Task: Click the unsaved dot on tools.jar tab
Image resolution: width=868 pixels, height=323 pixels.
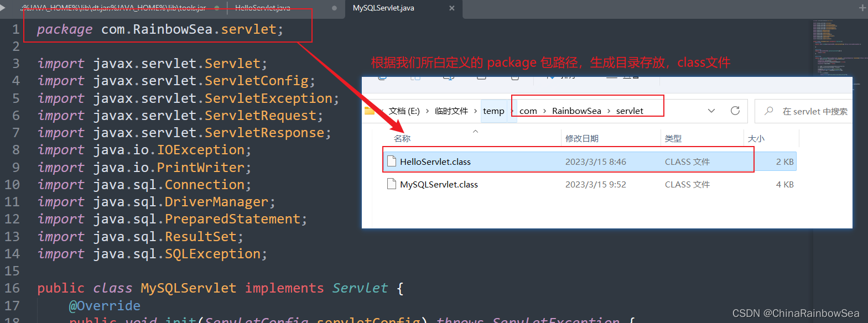Action: pyautogui.click(x=216, y=8)
